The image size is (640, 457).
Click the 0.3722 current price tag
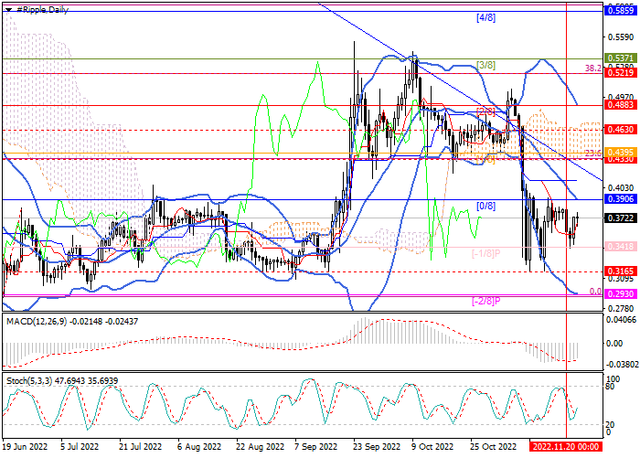click(x=621, y=217)
